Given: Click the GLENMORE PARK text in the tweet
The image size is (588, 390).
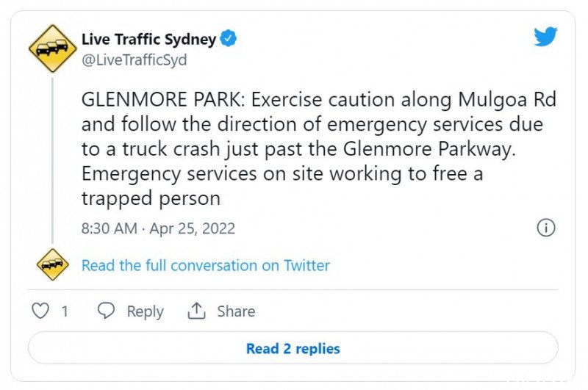Looking at the screenshot, I should pyautogui.click(x=163, y=99).
